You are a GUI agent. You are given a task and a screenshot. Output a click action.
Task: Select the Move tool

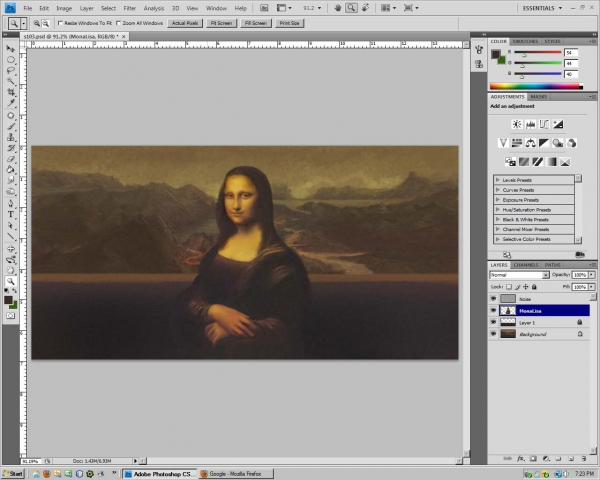(10, 49)
